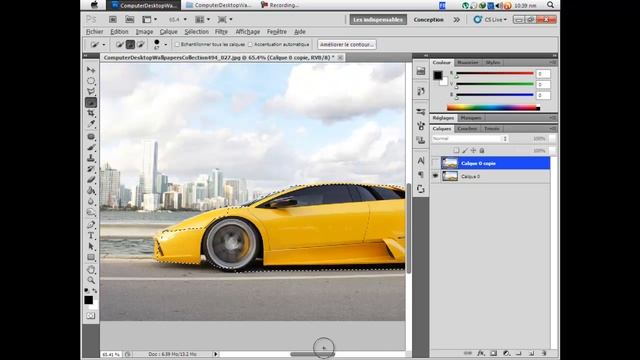The height and width of the screenshot is (360, 640).
Task: Select Les indispensables workspace
Action: [x=378, y=20]
